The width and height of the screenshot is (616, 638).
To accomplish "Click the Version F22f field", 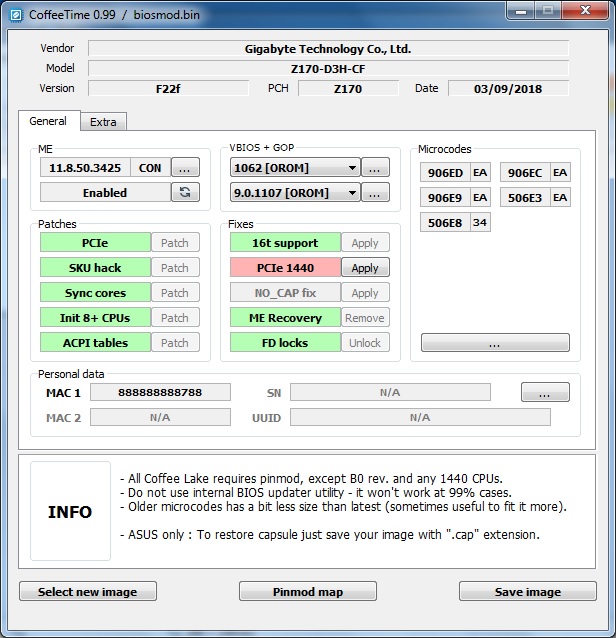I will [168, 88].
